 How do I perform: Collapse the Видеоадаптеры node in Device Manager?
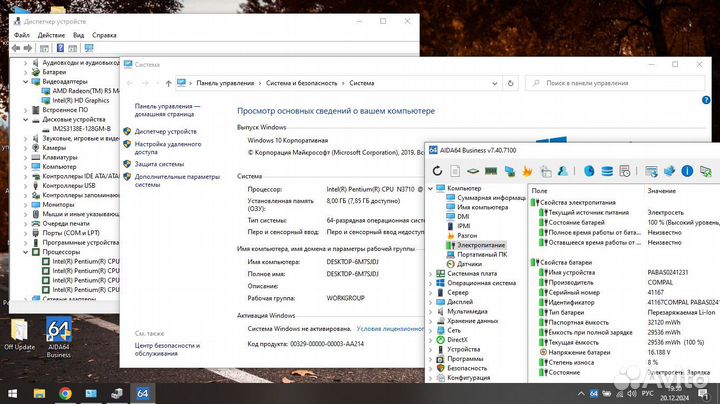26,82
